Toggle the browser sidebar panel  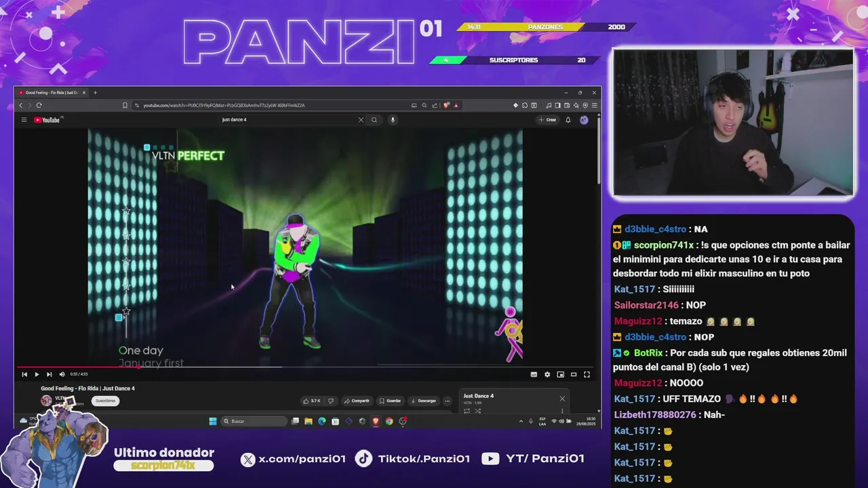click(x=557, y=105)
